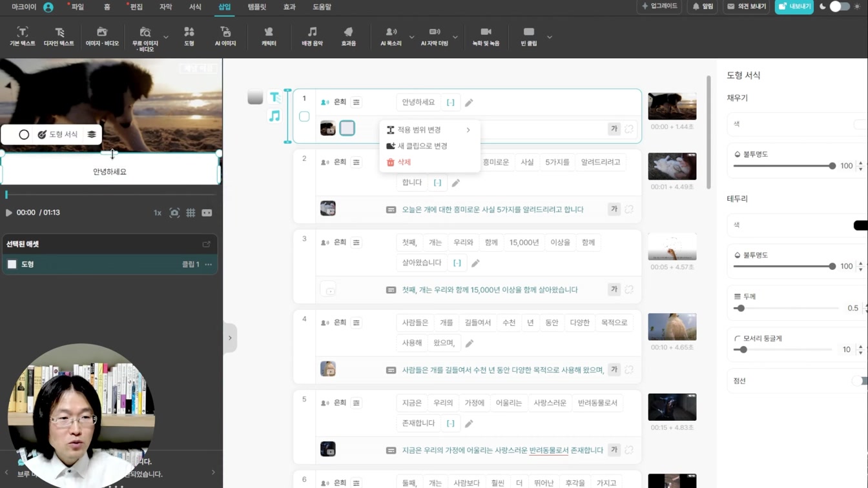Switch to the 효과 tab
868x488 pixels.
[x=289, y=7]
